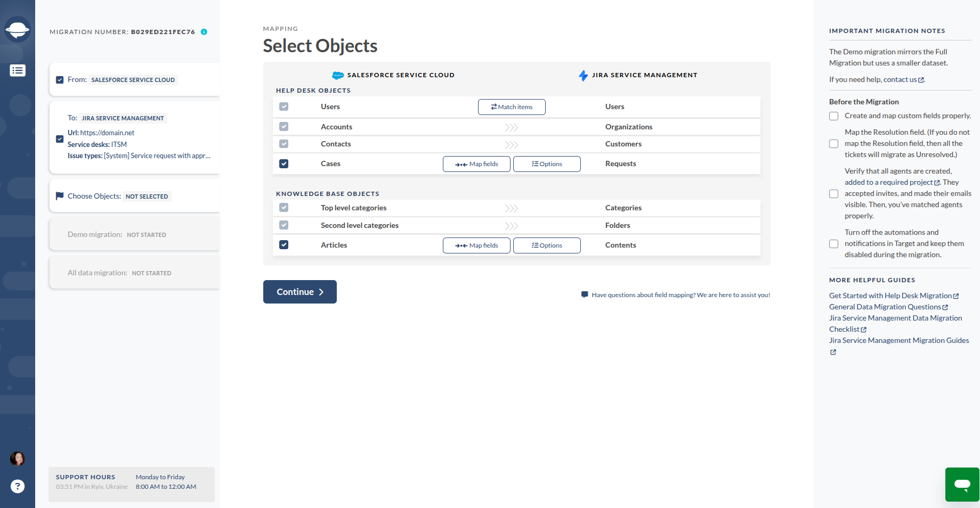The height and width of the screenshot is (508, 980).
Task: Open the user avatar profile
Action: (x=18, y=458)
